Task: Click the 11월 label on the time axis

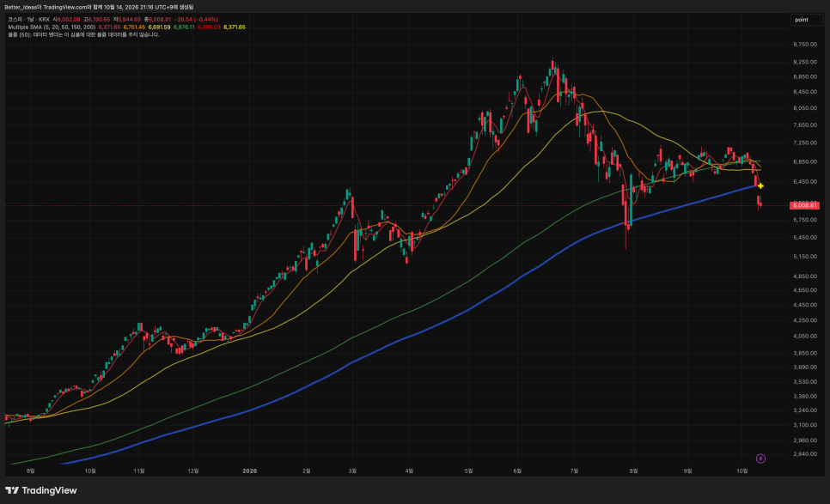Action: click(138, 471)
